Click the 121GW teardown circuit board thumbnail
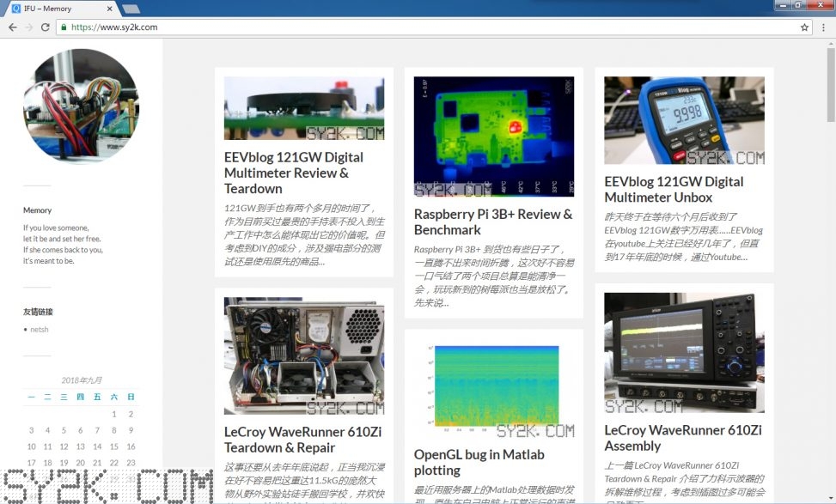 pyautogui.click(x=304, y=108)
